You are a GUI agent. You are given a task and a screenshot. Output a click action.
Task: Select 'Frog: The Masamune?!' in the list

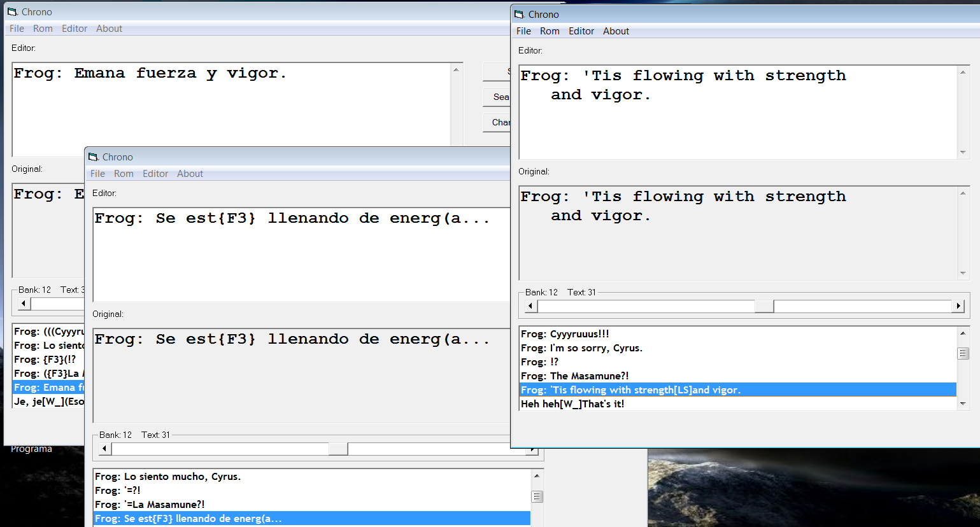click(574, 376)
